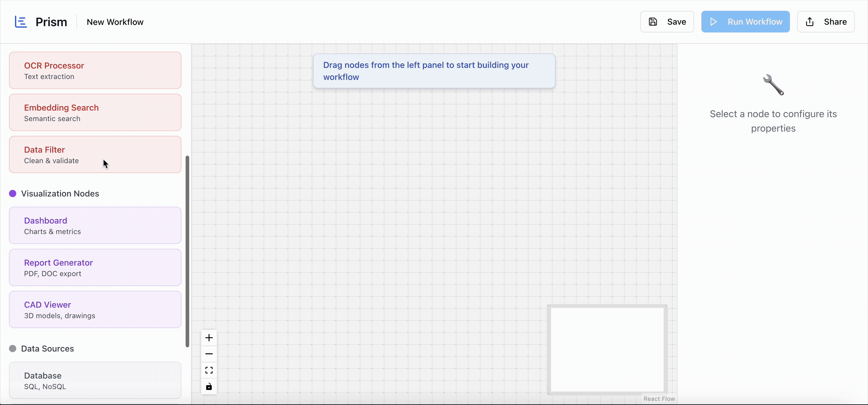Click 'Select a node to configure' message
Image resolution: width=868 pixels, height=405 pixels.
point(773,121)
